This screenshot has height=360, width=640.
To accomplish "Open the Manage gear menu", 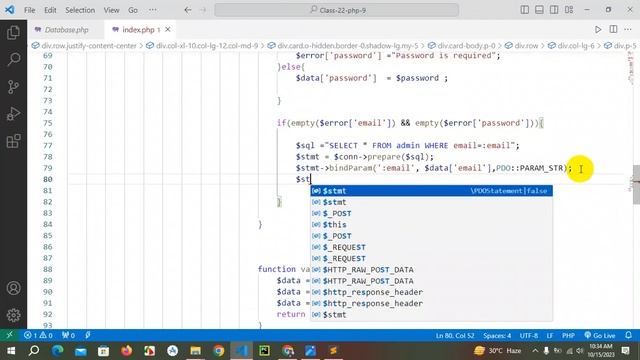I will 13,315.
